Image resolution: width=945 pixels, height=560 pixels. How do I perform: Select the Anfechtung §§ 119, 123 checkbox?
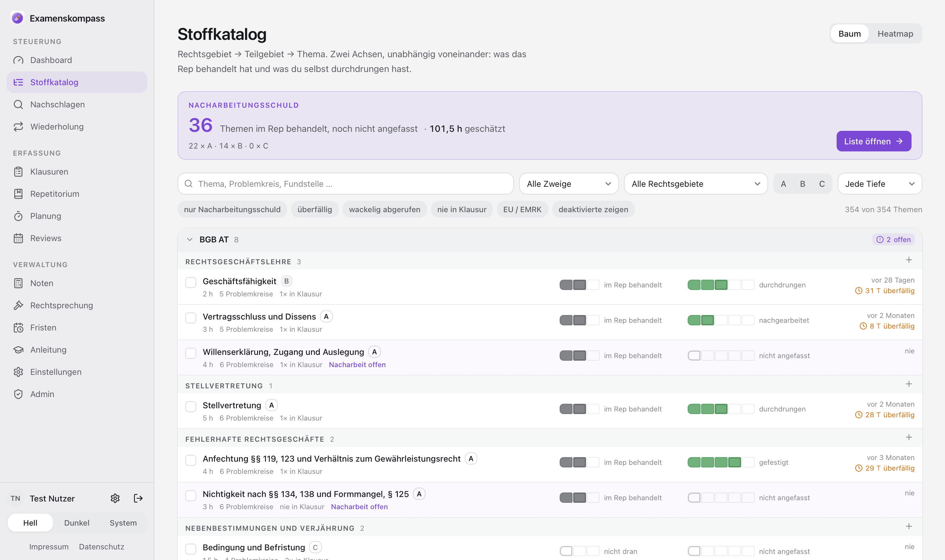pyautogui.click(x=191, y=460)
